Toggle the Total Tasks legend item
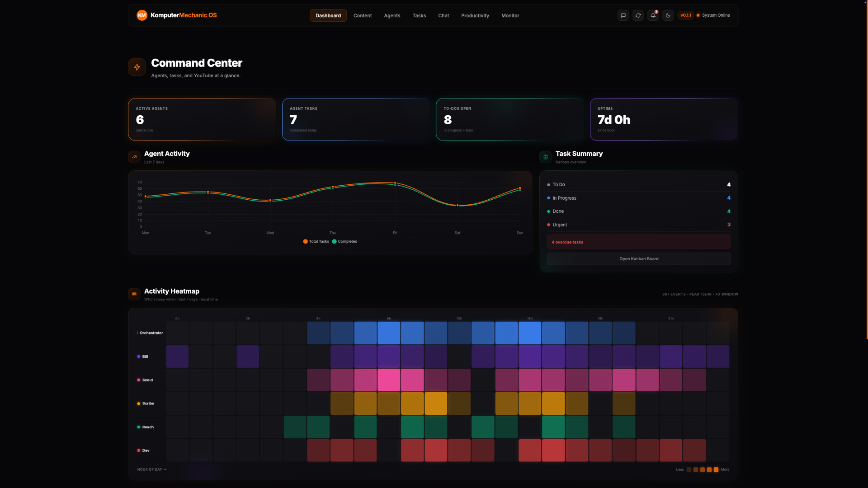868x488 pixels. (x=316, y=241)
